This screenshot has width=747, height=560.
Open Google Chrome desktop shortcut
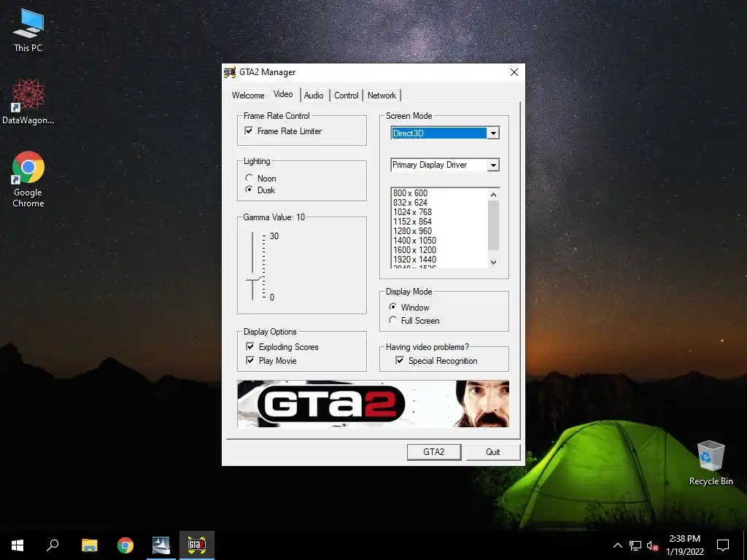(28, 179)
